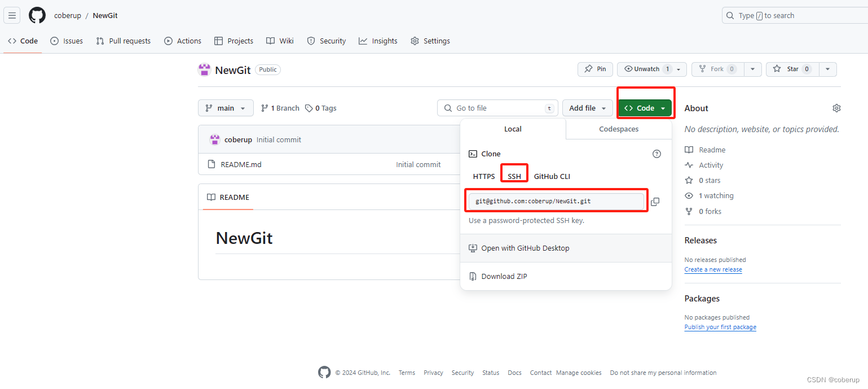Click NewGit in the breadcrumb

click(105, 15)
